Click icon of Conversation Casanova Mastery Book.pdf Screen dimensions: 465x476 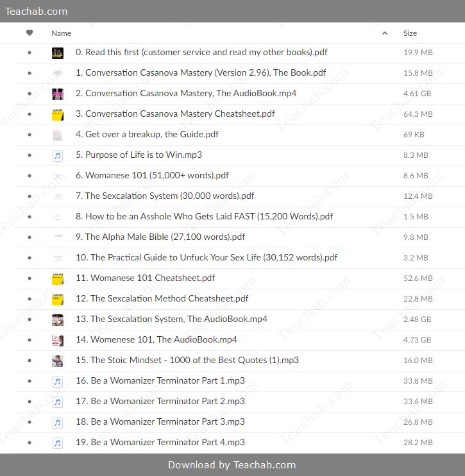coord(58,73)
